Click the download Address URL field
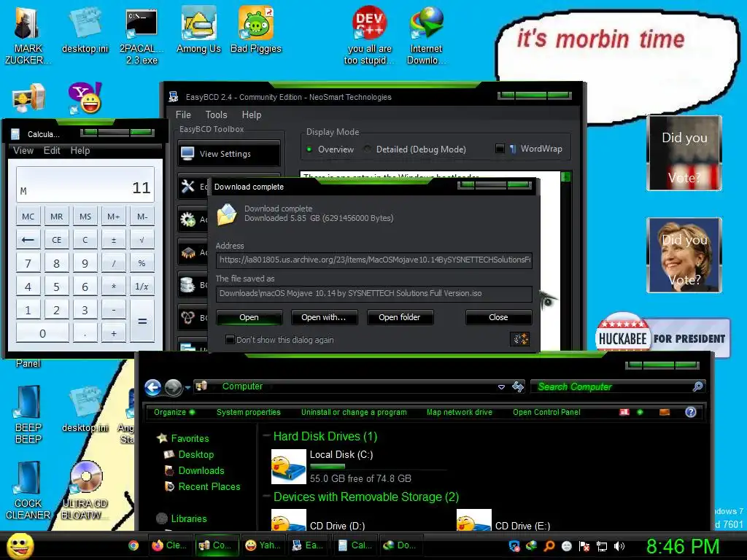Viewport: 747px width, 560px height. click(x=374, y=260)
